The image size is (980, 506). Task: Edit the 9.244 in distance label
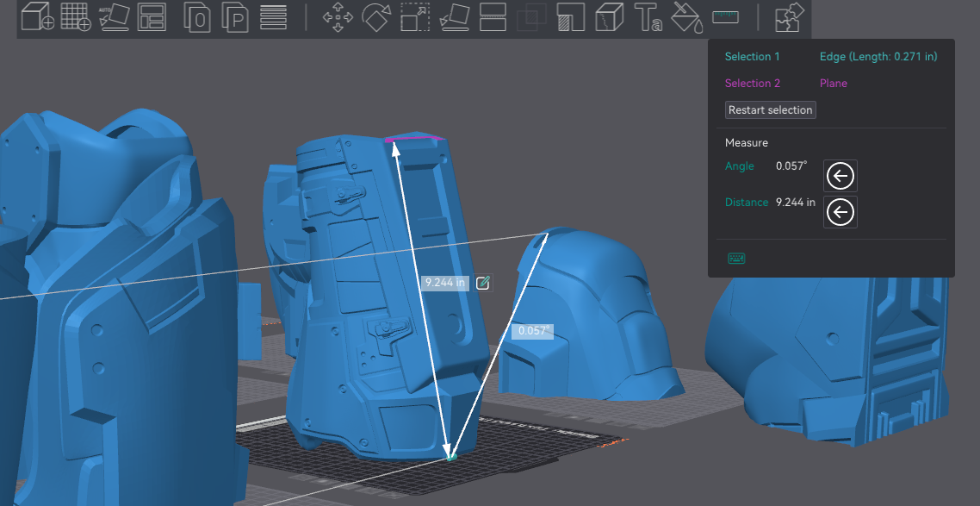(483, 283)
